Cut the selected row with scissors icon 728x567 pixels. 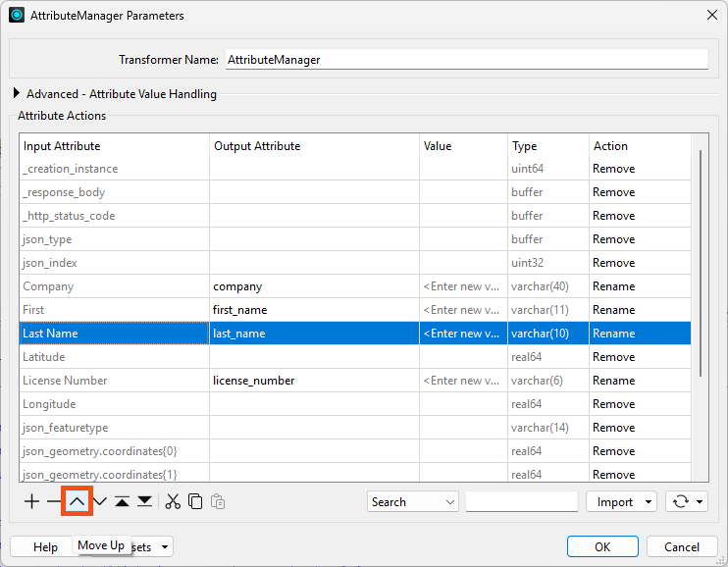[x=173, y=501]
